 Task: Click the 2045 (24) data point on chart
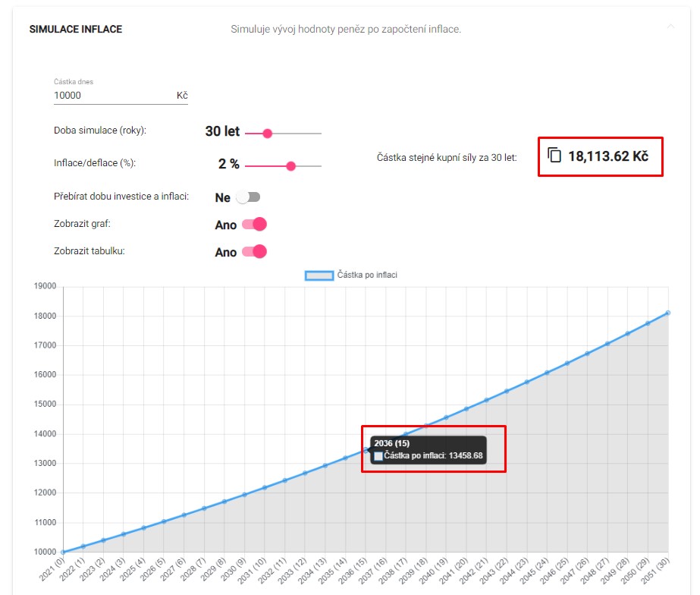[x=547, y=372]
